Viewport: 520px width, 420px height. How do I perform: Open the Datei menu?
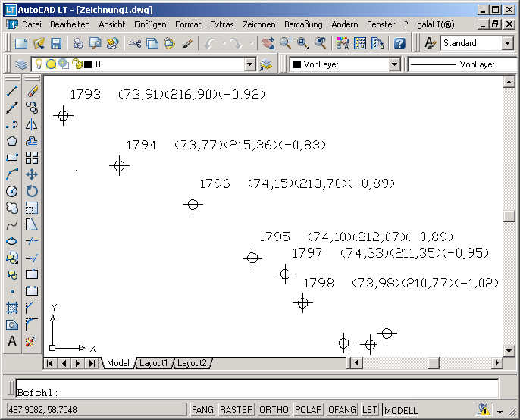pyautogui.click(x=32, y=24)
